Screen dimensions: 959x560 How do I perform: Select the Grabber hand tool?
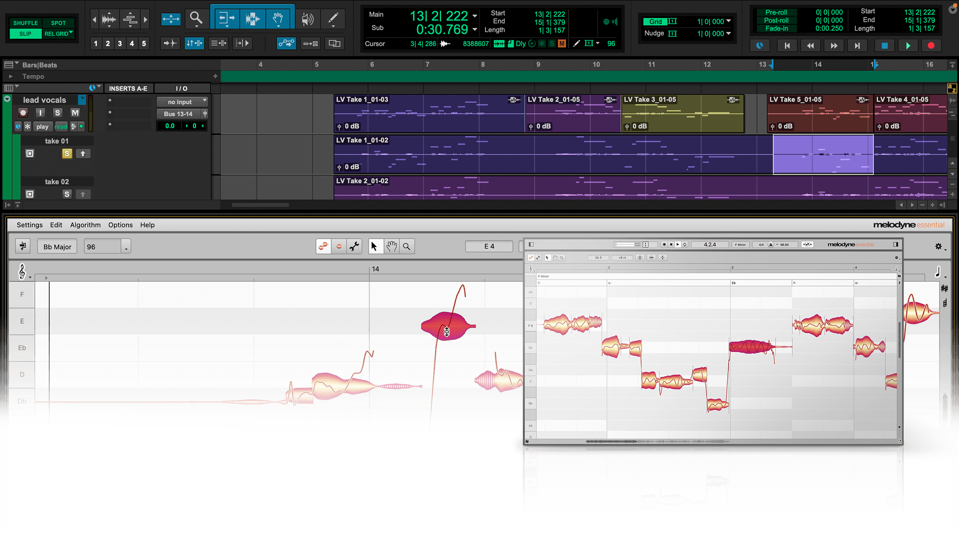pyautogui.click(x=278, y=18)
